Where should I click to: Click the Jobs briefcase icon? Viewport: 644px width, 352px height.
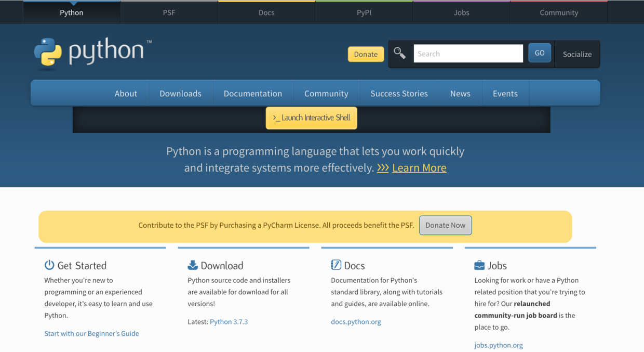tap(479, 265)
